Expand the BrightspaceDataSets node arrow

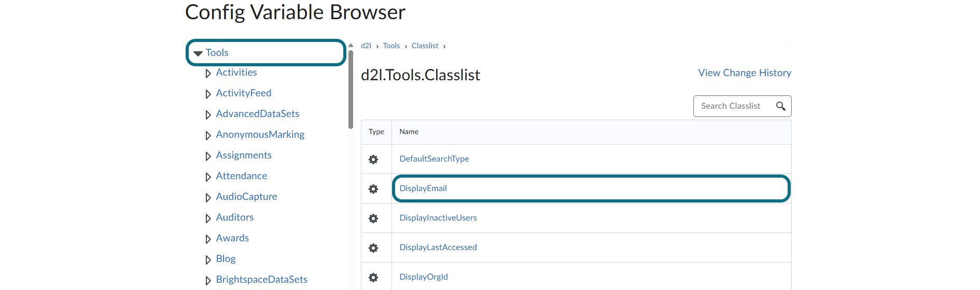208,281
